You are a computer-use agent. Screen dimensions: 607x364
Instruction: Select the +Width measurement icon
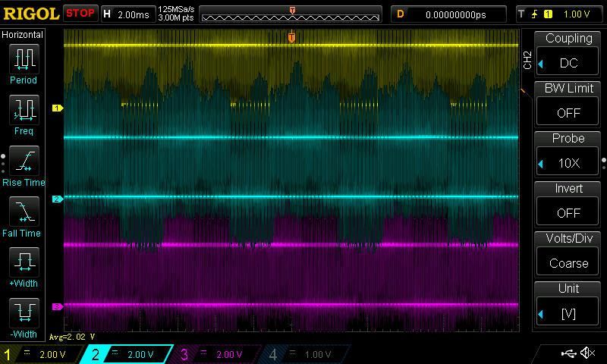(x=24, y=262)
